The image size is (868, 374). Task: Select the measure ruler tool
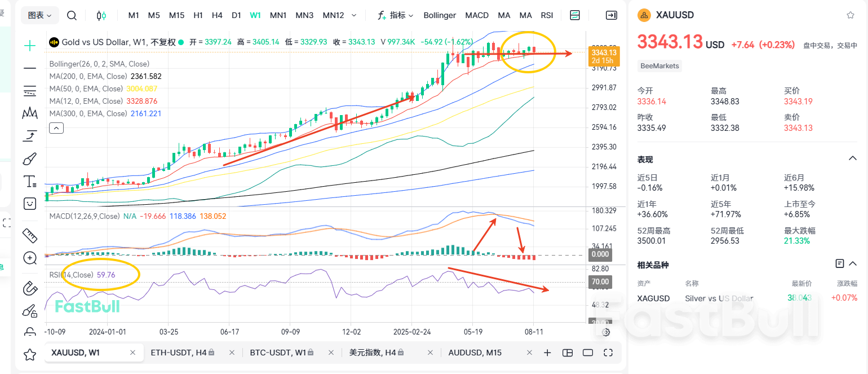click(x=29, y=236)
